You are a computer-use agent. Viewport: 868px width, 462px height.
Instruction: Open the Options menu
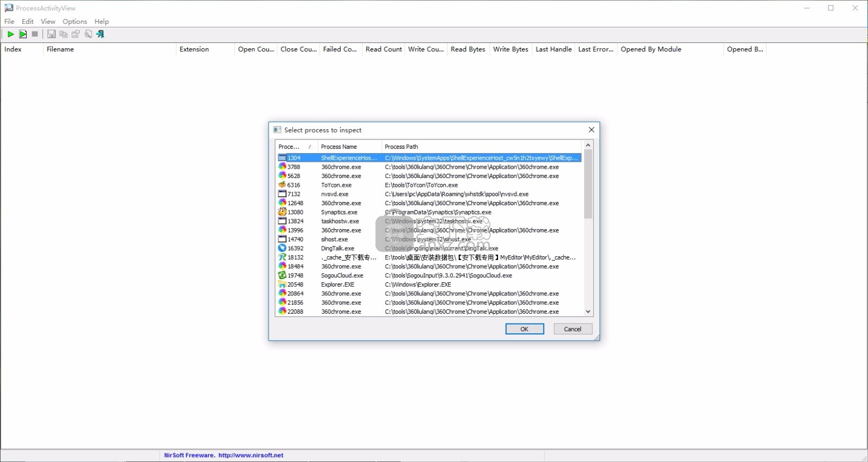[75, 22]
